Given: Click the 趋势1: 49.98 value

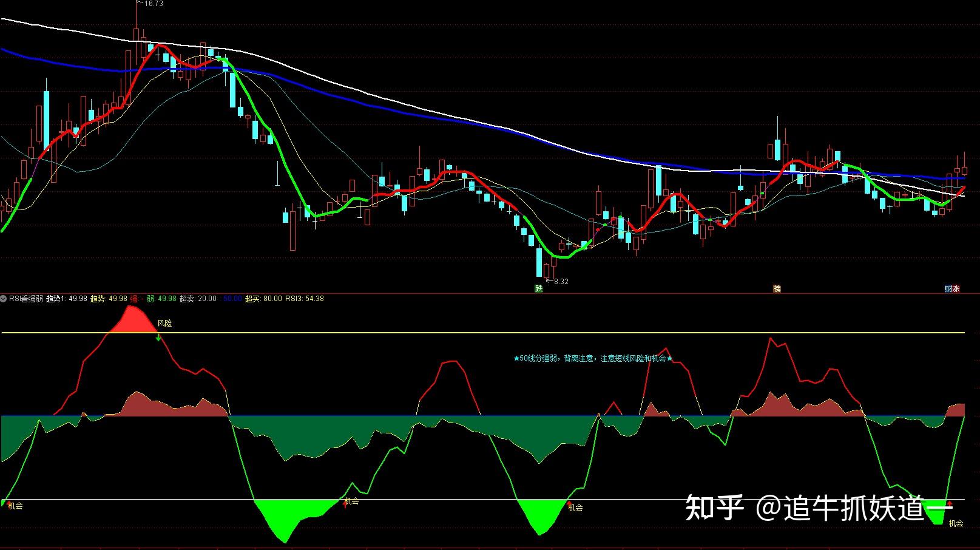Looking at the screenshot, I should [x=67, y=299].
